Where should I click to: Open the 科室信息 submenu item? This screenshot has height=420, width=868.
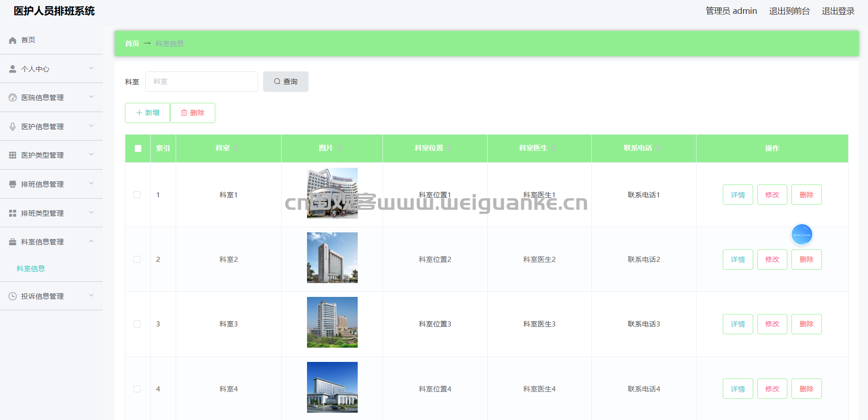click(31, 268)
